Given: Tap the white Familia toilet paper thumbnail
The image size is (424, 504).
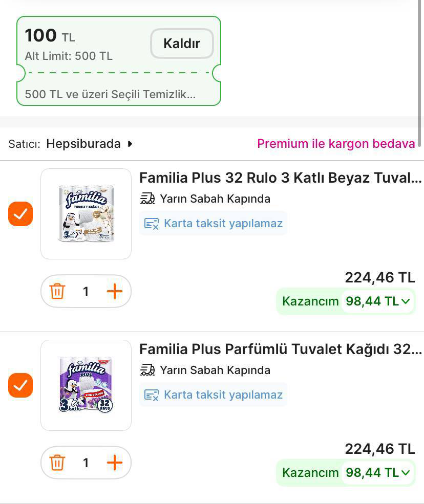Looking at the screenshot, I should click(86, 214).
